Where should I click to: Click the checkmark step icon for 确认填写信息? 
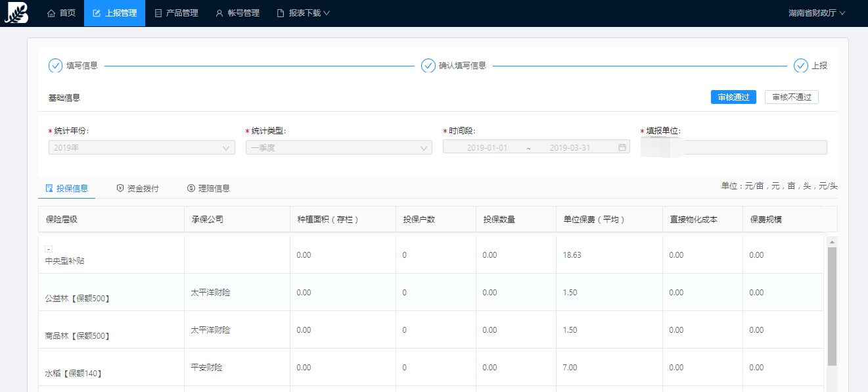428,66
